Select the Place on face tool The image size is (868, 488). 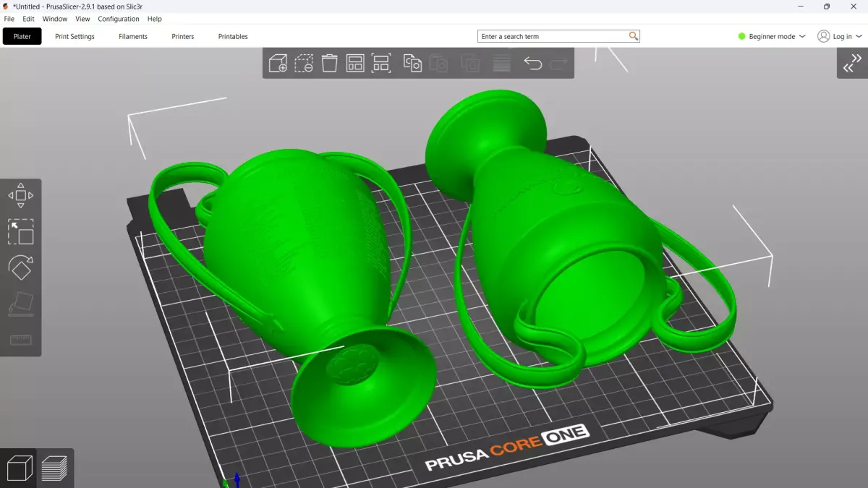point(21,304)
